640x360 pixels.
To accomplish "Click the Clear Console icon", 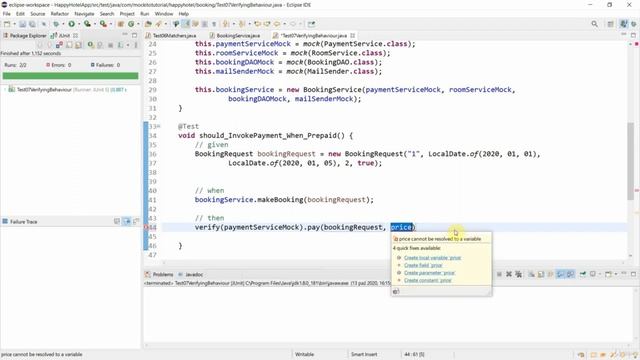I will pyautogui.click(x=531, y=274).
